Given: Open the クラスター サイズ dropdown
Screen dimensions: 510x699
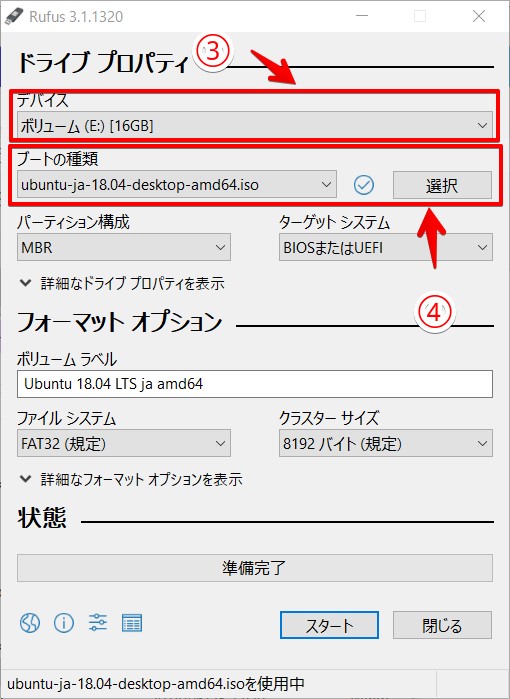Looking at the screenshot, I should pyautogui.click(x=386, y=443).
